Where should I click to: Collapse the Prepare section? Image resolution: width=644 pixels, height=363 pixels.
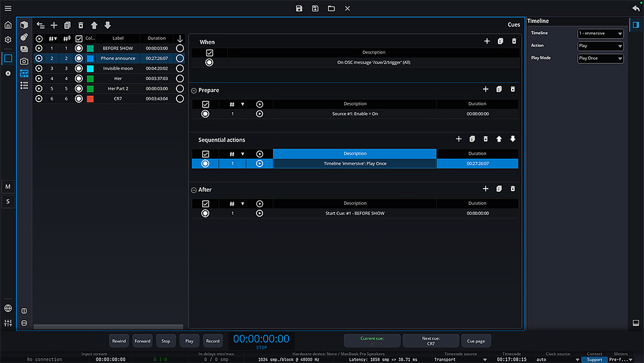(194, 91)
